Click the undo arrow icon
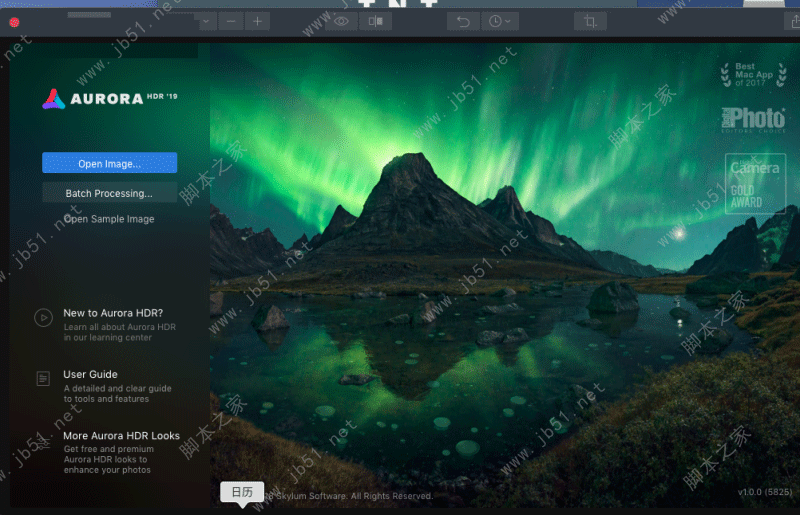The image size is (800, 515). pyautogui.click(x=463, y=21)
